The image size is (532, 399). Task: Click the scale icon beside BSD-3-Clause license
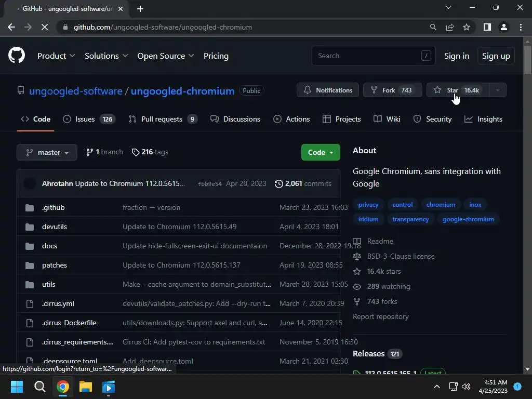[x=357, y=257]
